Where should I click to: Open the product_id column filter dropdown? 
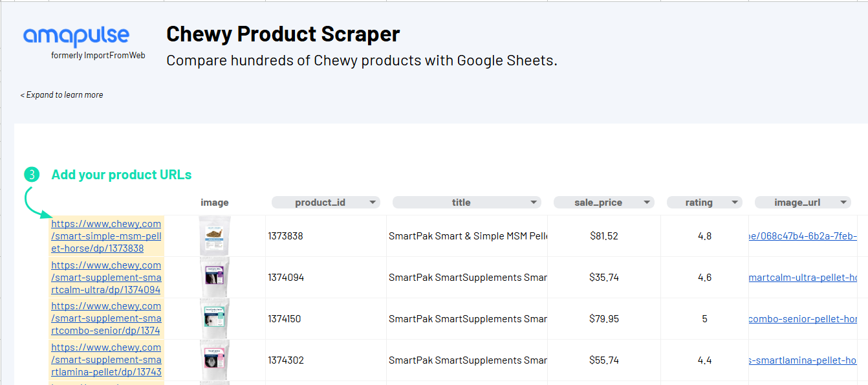(x=373, y=203)
